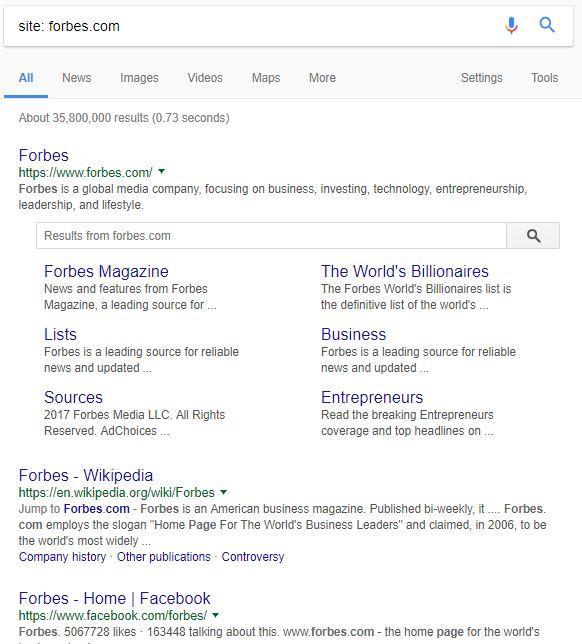Open search Settings
This screenshot has width=582, height=644.
click(x=481, y=78)
